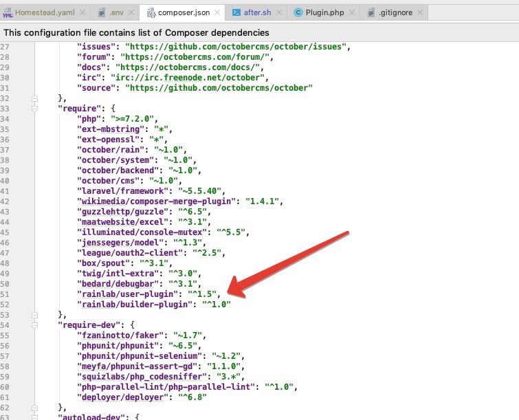Click "ext-openssl" key text
The image size is (519, 420).
[108, 140]
